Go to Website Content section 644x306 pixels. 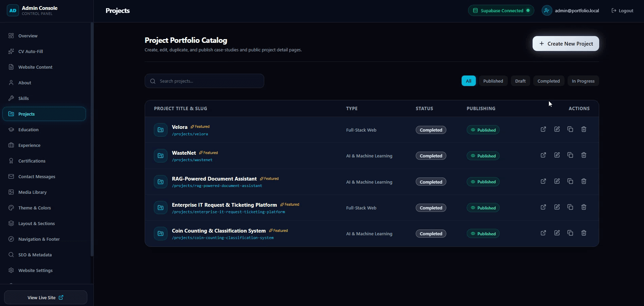[44, 67]
